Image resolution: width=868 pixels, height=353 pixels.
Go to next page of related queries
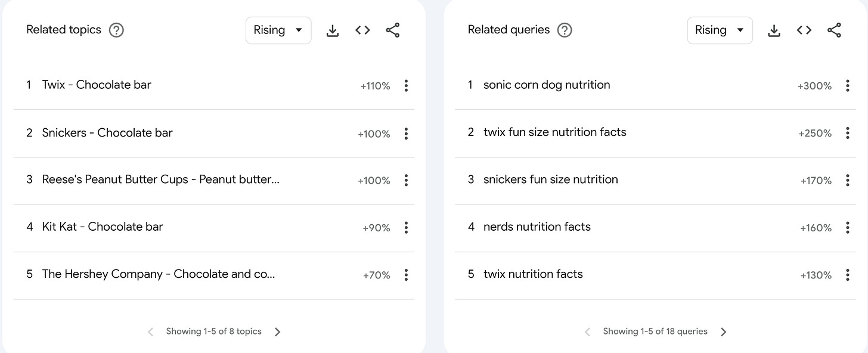(723, 332)
